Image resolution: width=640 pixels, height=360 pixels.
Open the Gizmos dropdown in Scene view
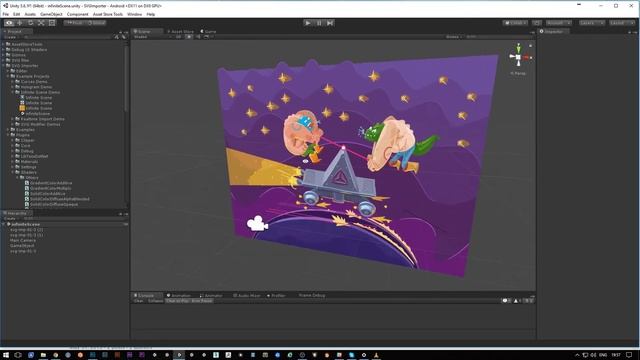[453, 37]
